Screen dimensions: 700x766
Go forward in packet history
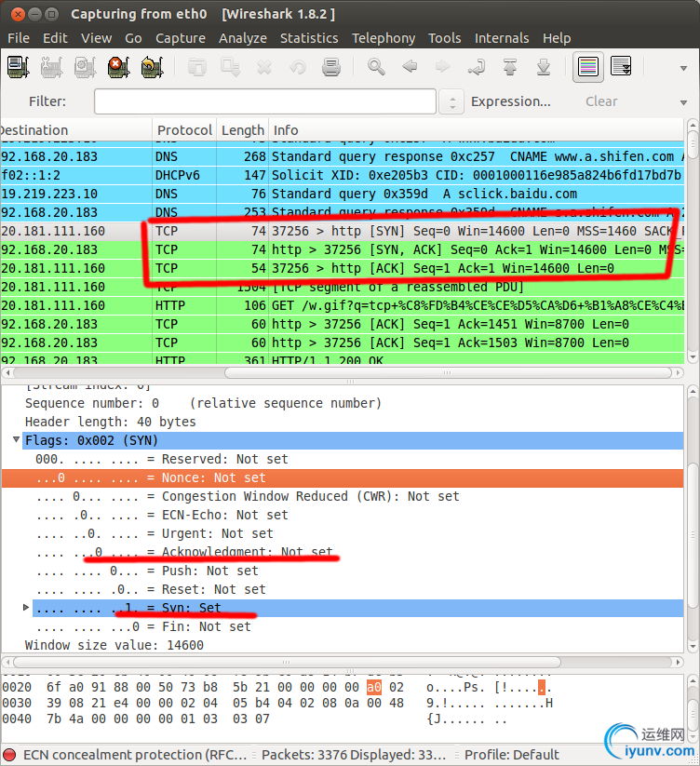[x=442, y=67]
